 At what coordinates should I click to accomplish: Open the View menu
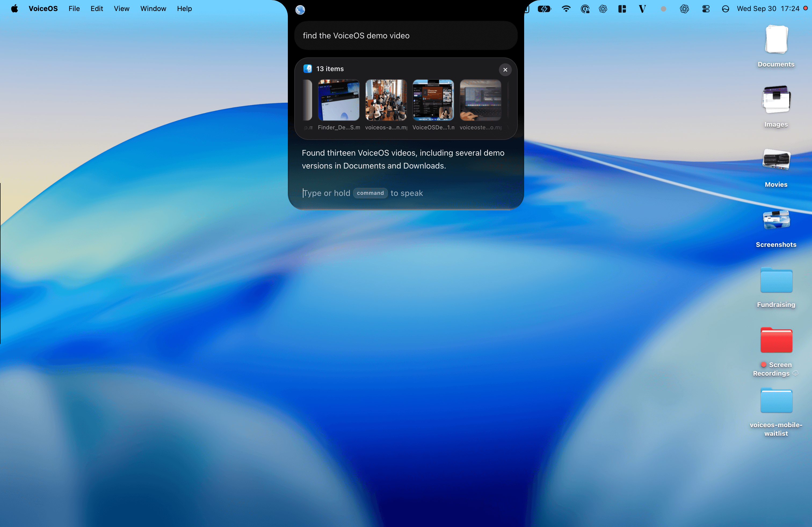click(121, 9)
